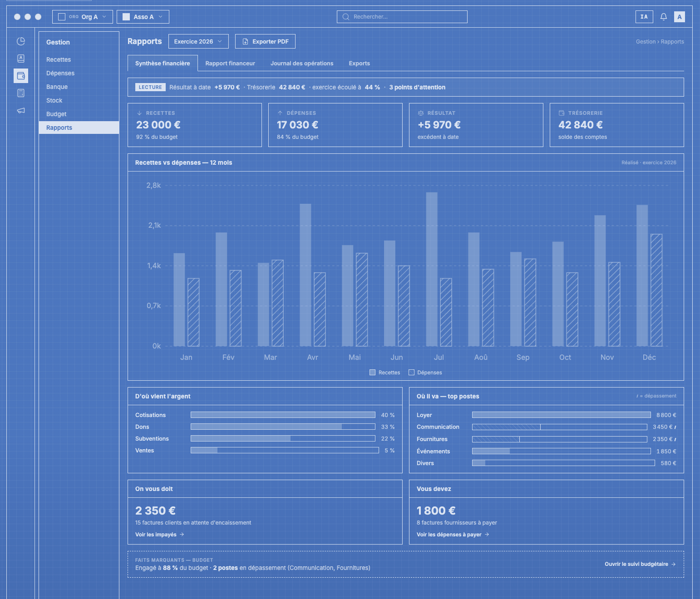Open the user avatar A
The image size is (700, 599).
(x=680, y=17)
